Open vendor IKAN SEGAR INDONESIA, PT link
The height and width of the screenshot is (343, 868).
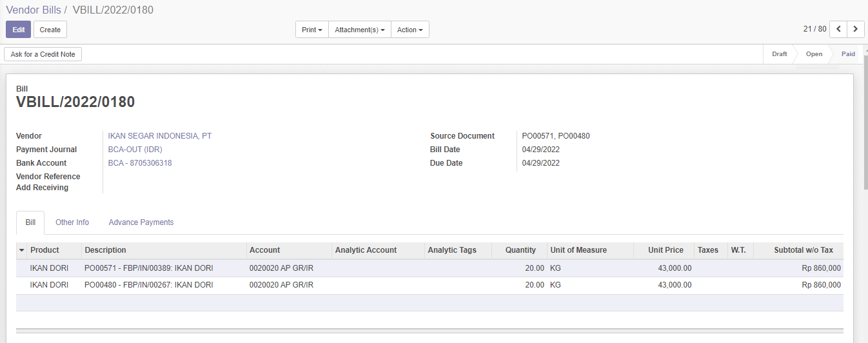click(x=159, y=136)
